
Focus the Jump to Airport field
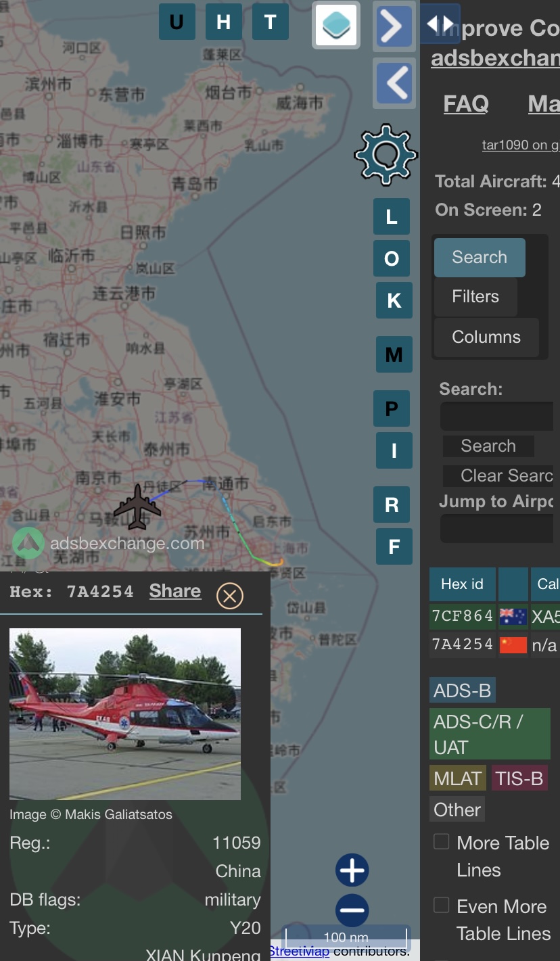(497, 528)
